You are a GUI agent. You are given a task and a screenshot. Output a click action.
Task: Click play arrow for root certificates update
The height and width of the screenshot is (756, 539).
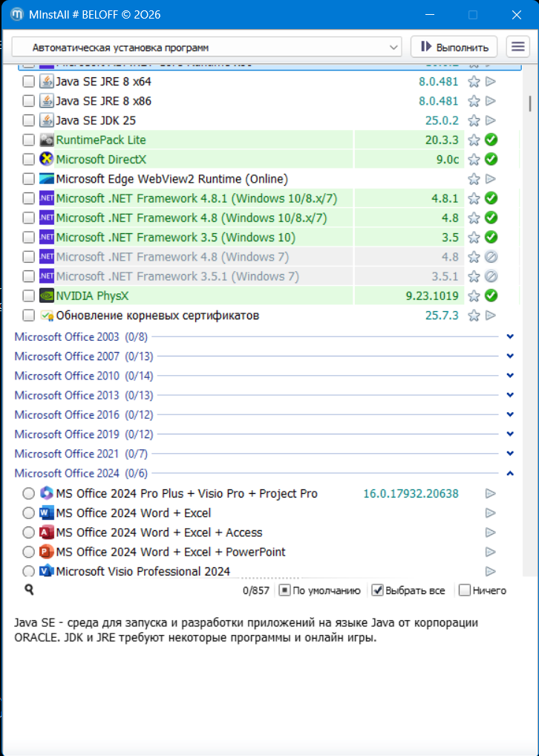click(491, 316)
